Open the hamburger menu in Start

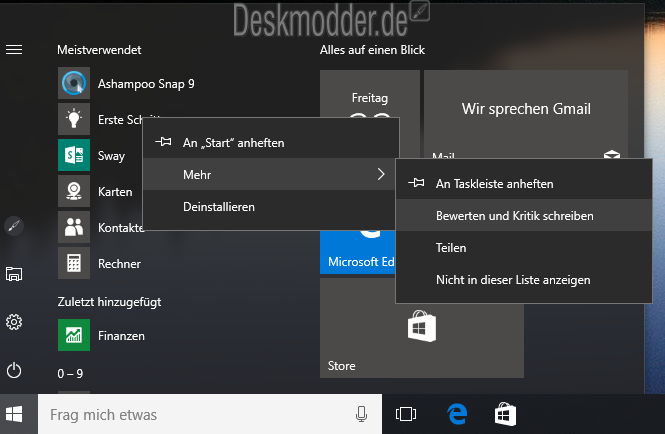(x=14, y=50)
